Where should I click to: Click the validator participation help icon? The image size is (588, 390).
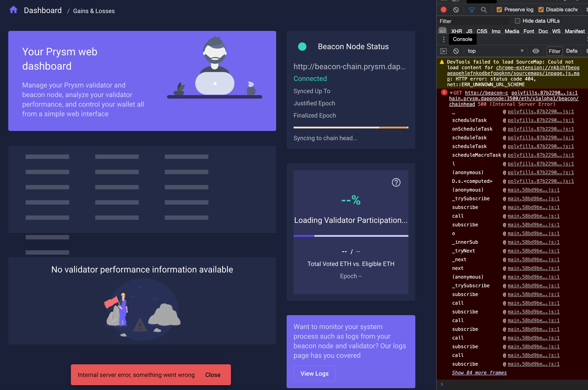396,182
